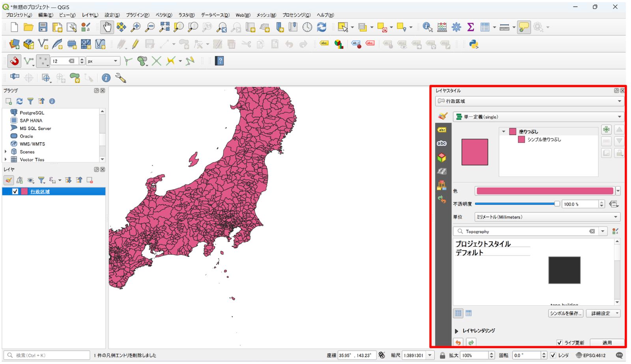This screenshot has height=364, width=631.
Task: Collapse the 塗りつぶし symbol tree
Action: [504, 132]
